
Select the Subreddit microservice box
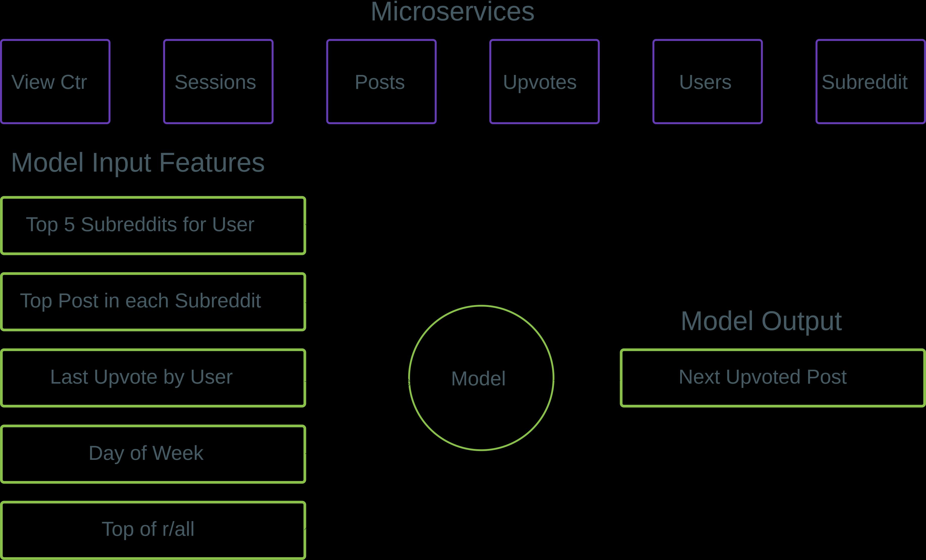870,82
